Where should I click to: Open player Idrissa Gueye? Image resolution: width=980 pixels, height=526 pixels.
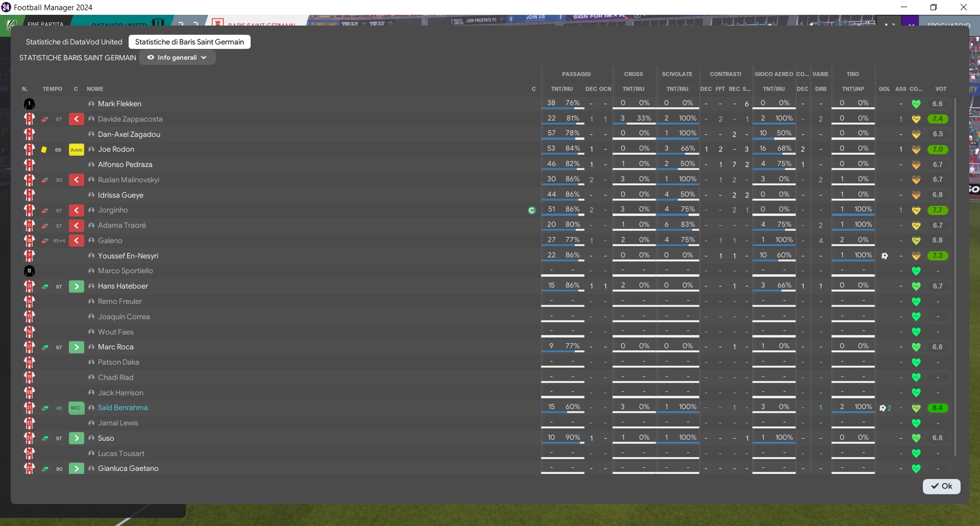pos(120,195)
